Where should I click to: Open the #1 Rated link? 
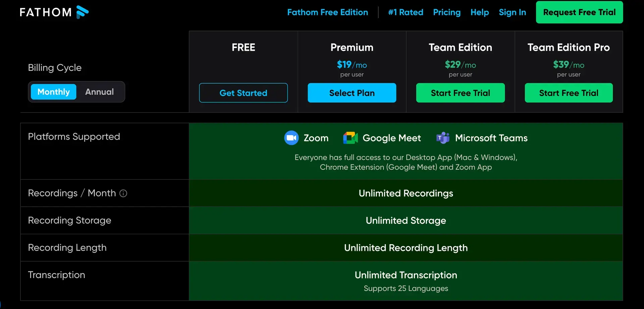tap(406, 12)
